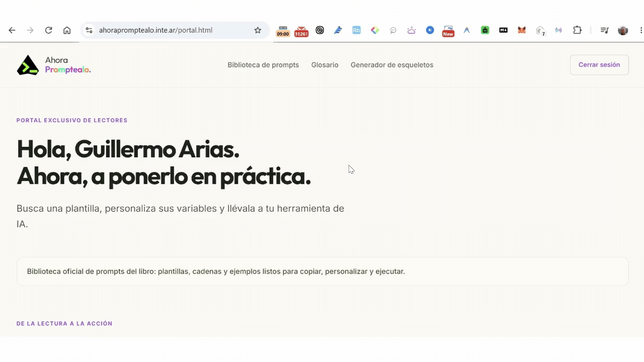The image size is (644, 362).
Task: Open Generador de esqueletos
Action: [392, 65]
